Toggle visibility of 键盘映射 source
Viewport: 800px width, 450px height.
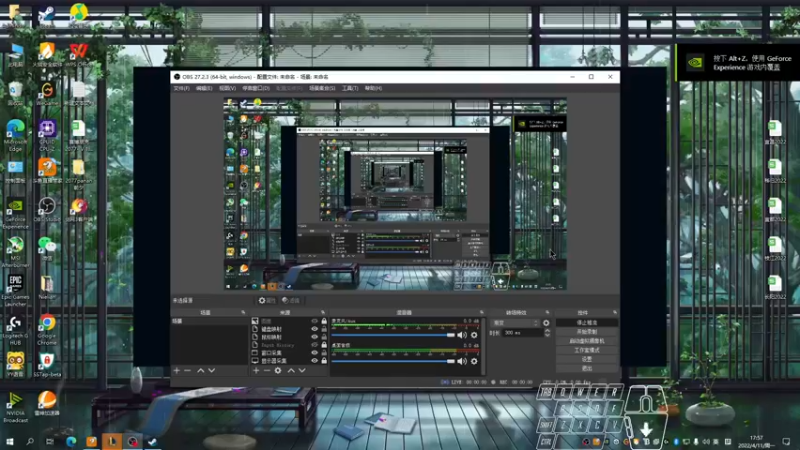pos(314,329)
